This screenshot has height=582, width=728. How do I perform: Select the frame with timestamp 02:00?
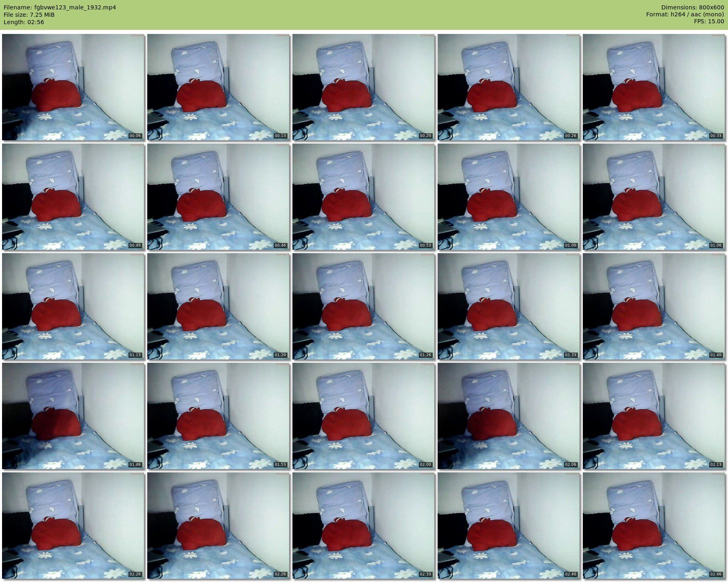364,416
